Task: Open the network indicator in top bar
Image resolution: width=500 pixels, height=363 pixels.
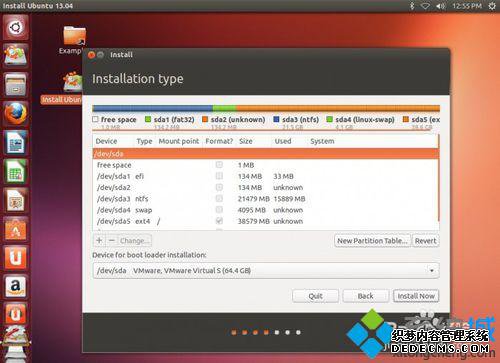Action: [x=425, y=6]
